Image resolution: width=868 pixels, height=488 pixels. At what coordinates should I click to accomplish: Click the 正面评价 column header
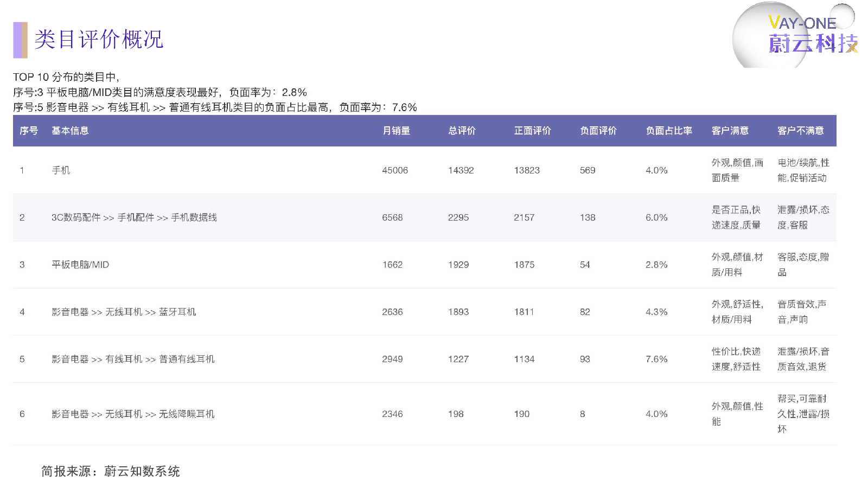[532, 131]
